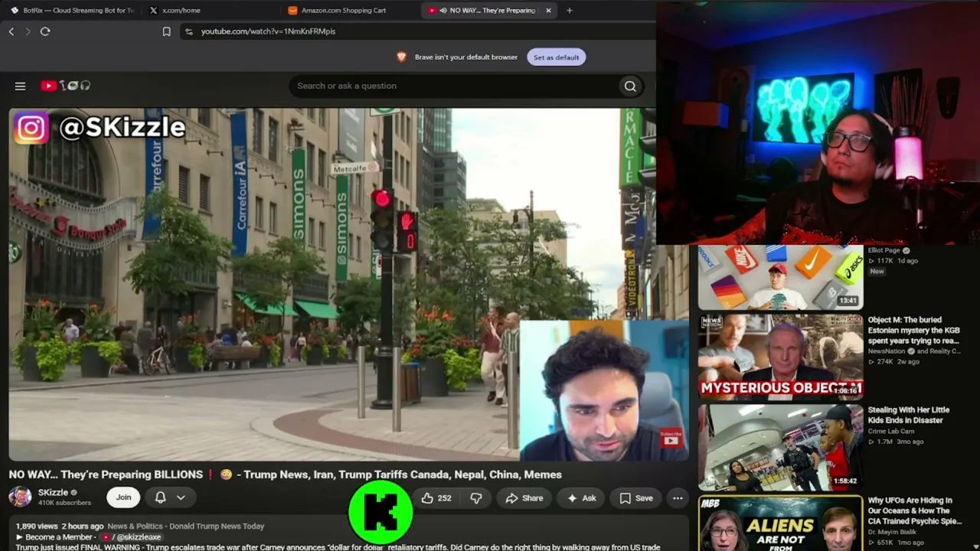Open the YouTube guide hamburger menu
Image resolution: width=980 pixels, height=551 pixels.
[21, 86]
